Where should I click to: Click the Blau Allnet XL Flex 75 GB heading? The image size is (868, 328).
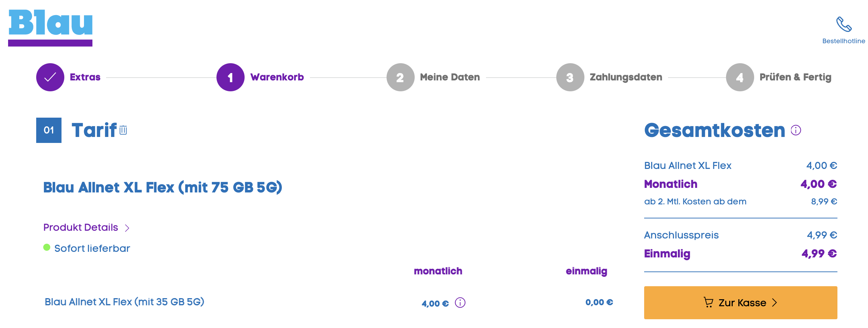(162, 188)
